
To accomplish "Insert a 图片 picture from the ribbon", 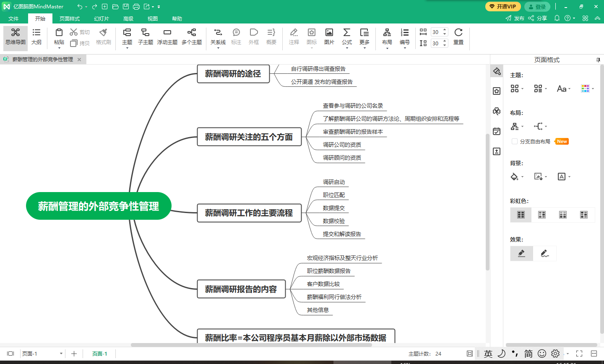I will pos(329,33).
